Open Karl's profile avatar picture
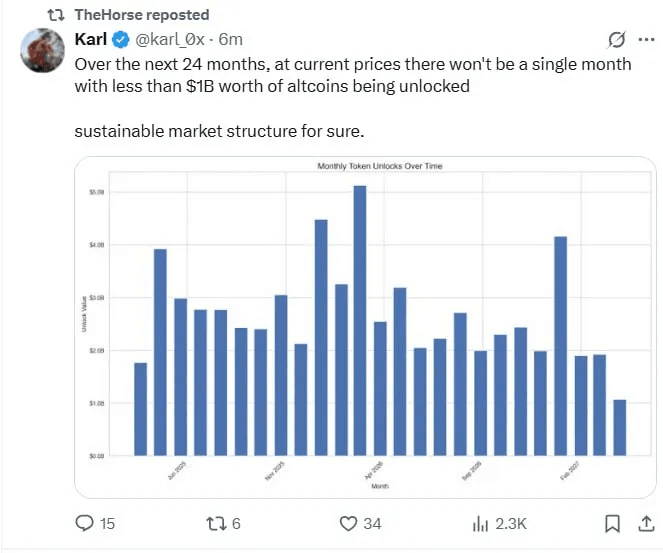The height and width of the screenshot is (553, 663). click(44, 50)
